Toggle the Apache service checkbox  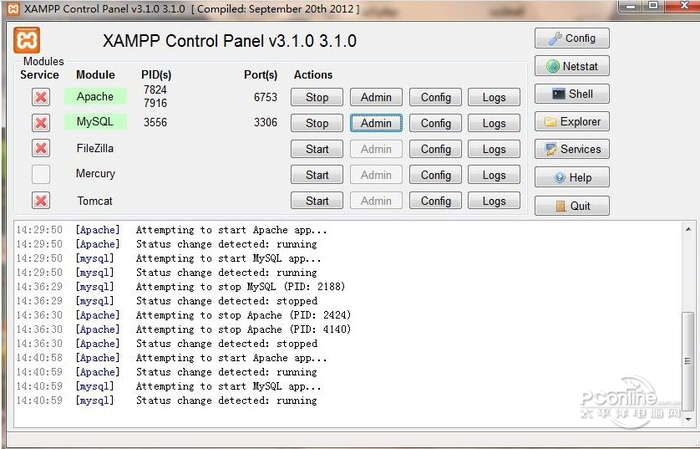[41, 97]
